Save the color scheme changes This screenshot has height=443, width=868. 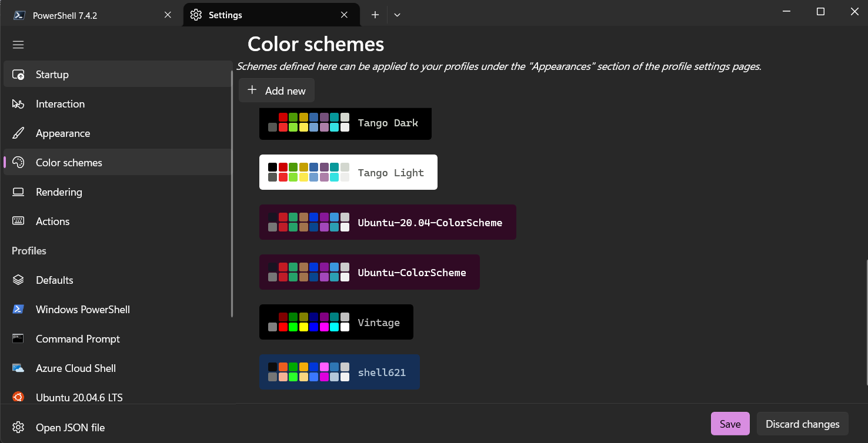[730, 424]
